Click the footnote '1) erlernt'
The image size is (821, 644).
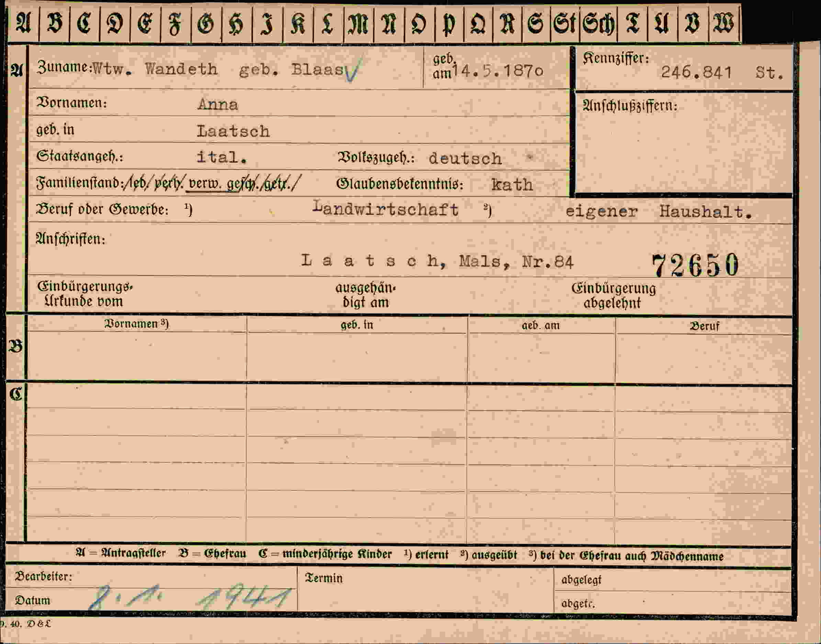coord(426,555)
